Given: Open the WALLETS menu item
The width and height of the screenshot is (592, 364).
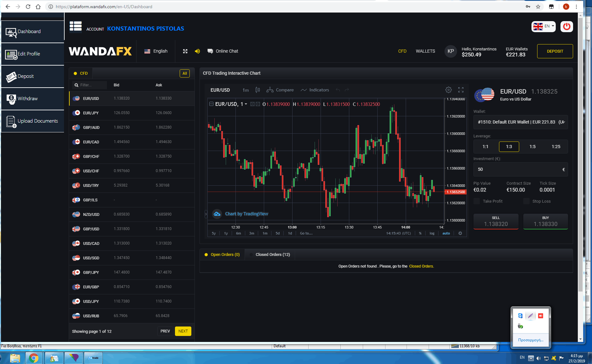Looking at the screenshot, I should 425,51.
